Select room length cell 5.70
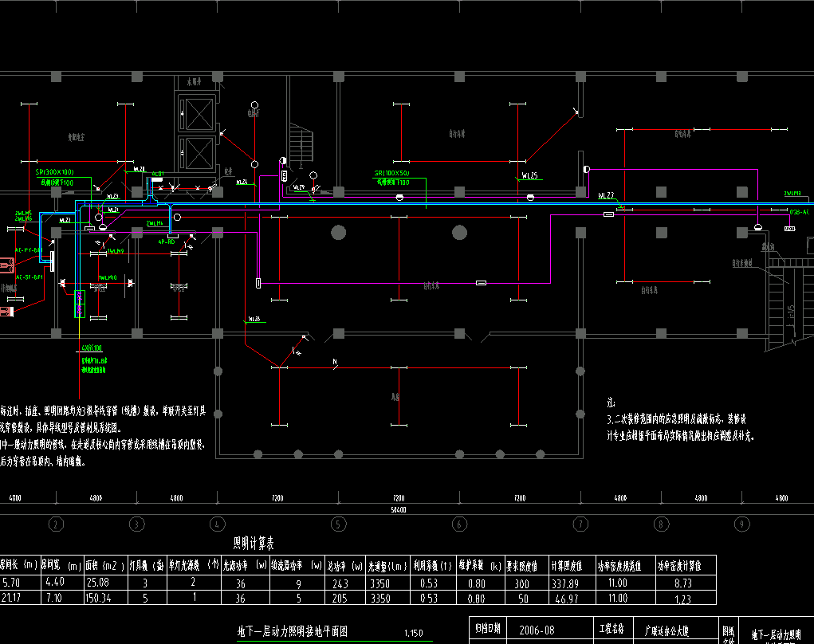 coord(11,583)
